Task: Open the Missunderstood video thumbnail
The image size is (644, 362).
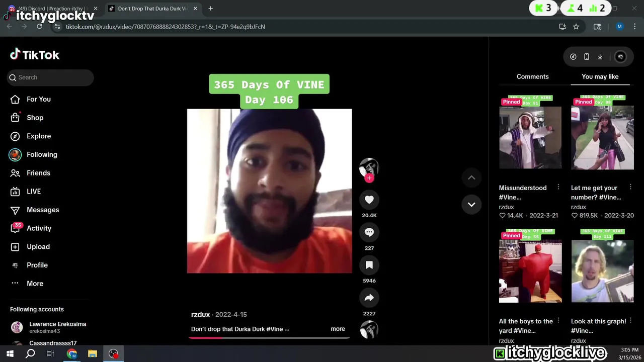Action: (530, 132)
